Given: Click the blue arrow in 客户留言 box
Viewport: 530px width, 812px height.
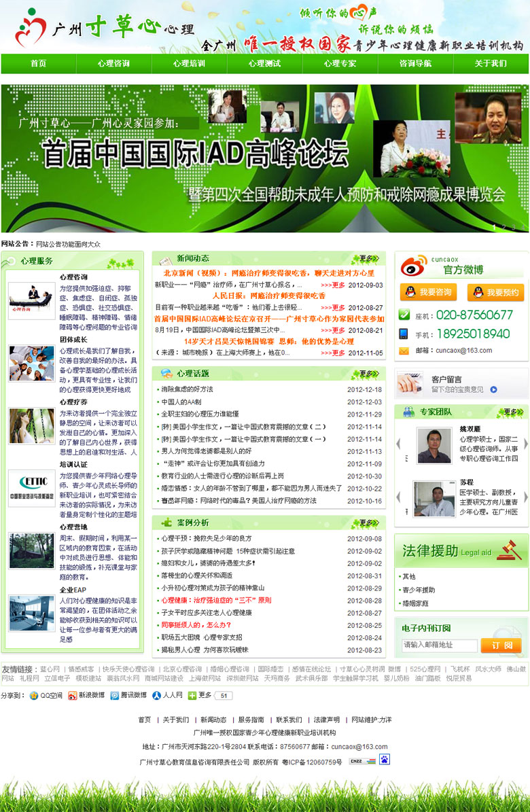Looking at the screenshot, I should click(x=493, y=389).
